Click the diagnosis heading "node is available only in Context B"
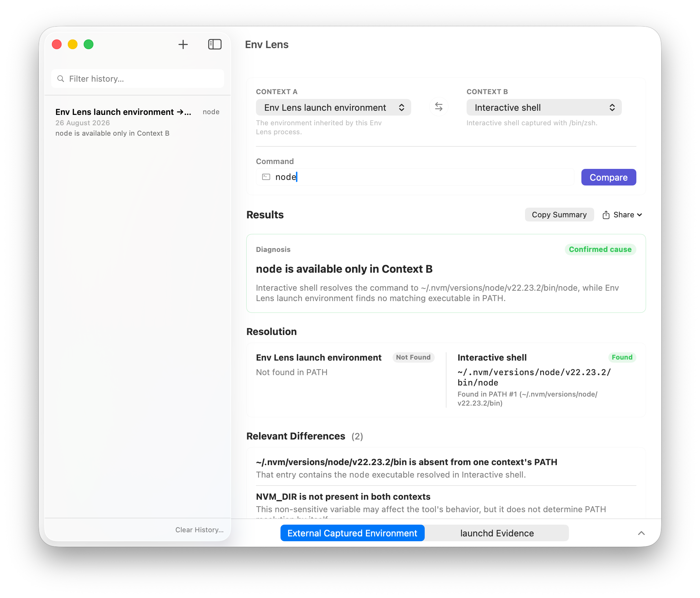This screenshot has height=598, width=700. pyautogui.click(x=344, y=269)
